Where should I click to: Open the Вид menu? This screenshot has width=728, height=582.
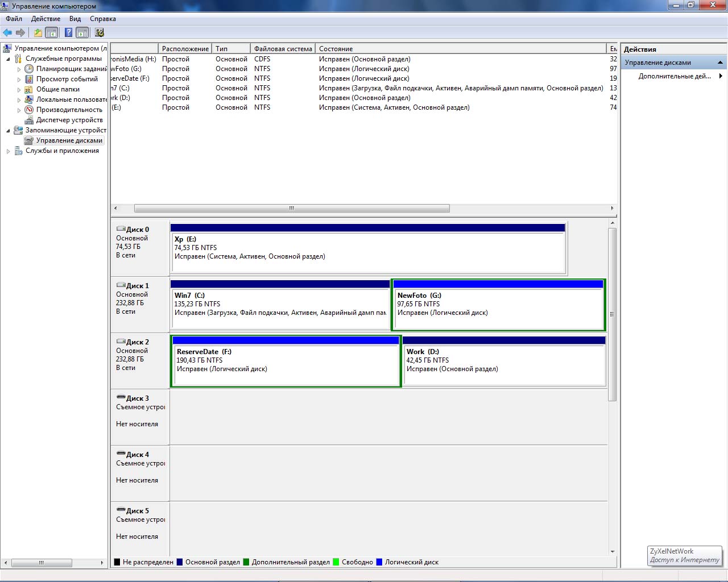(x=75, y=19)
